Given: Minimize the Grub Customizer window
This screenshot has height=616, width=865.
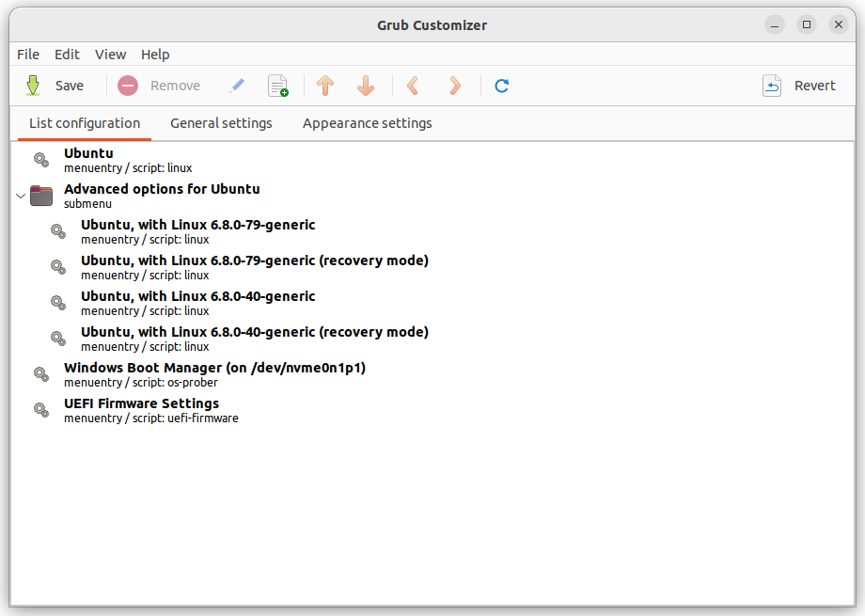Looking at the screenshot, I should pyautogui.click(x=775, y=24).
